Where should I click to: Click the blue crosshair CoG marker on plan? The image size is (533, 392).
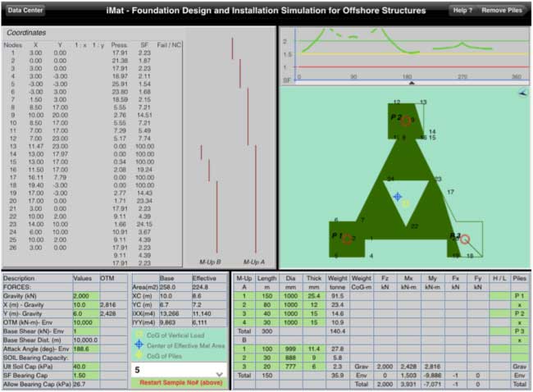click(x=398, y=197)
